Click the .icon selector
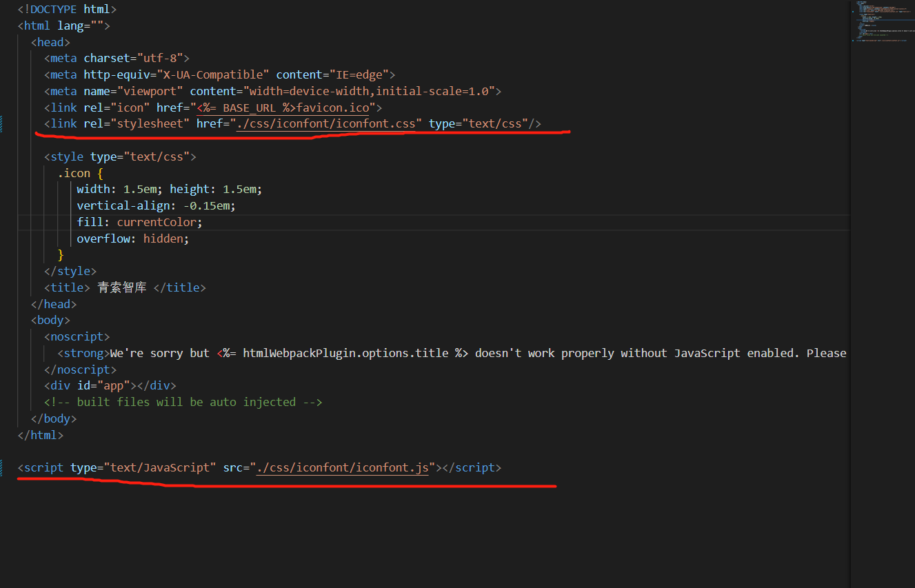The width and height of the screenshot is (915, 588). 74,173
